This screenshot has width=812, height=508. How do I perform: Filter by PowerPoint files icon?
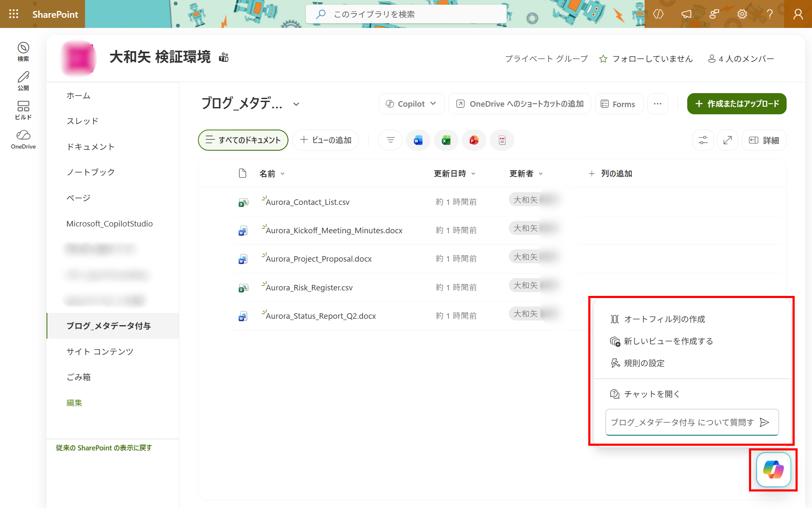(x=474, y=140)
